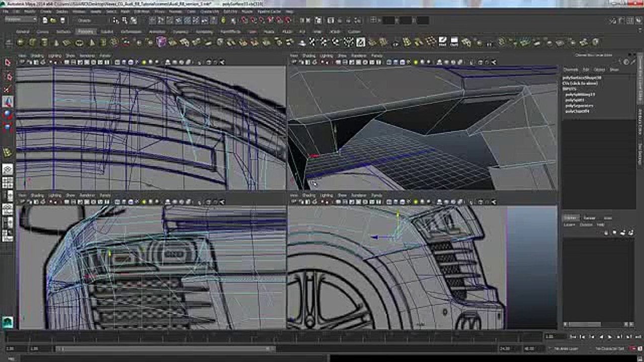This screenshot has height=362, width=644.
Task: Create a polygon torus from the shelf
Action: (x=79, y=42)
